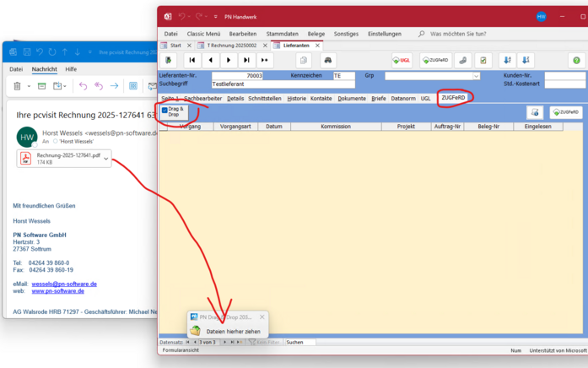
Task: Switch to the Datanorm tab
Action: (x=403, y=98)
